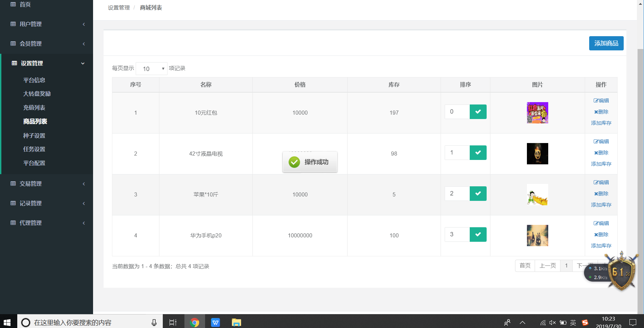Click the 添加商品 button
The width and height of the screenshot is (644, 328).
[606, 43]
